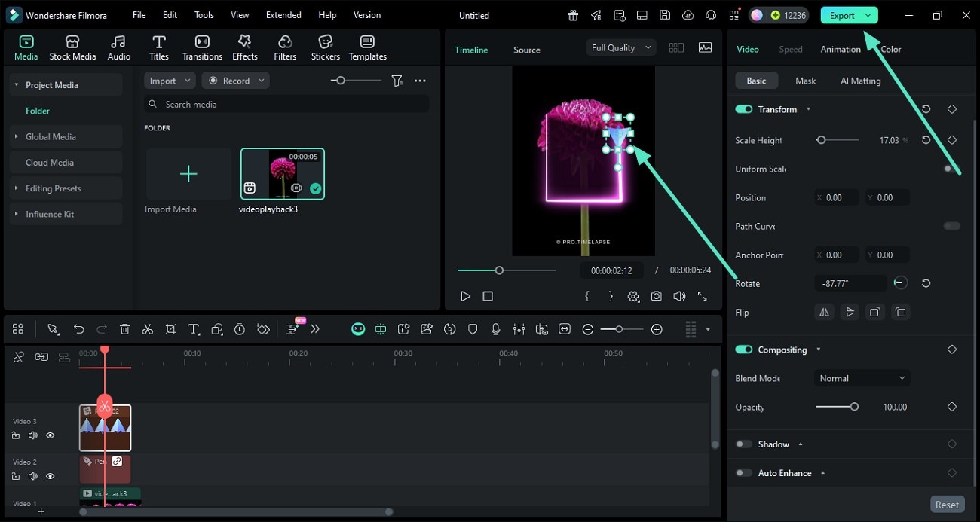Select the crop tool in timeline toolbar
This screenshot has width=980, height=522.
[x=170, y=329]
